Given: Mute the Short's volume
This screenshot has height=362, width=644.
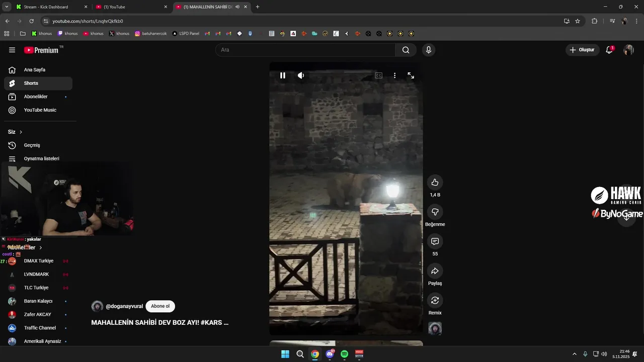Looking at the screenshot, I should coord(301,75).
